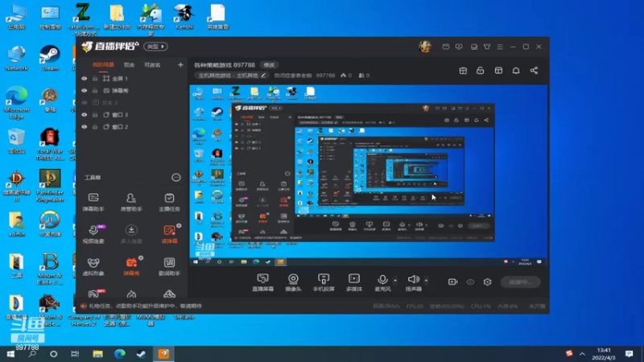Add a 直播屏幕 source
The height and width of the screenshot is (362, 644).
263,282
